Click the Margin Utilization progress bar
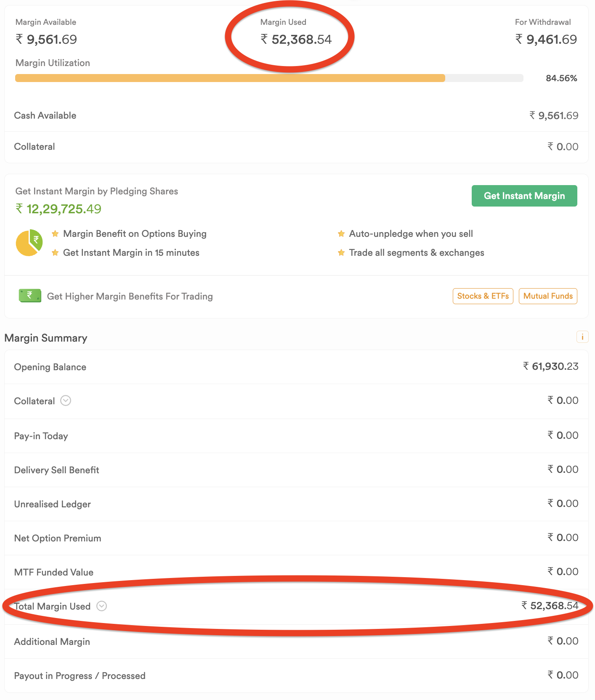The image size is (595, 700). 269,78
